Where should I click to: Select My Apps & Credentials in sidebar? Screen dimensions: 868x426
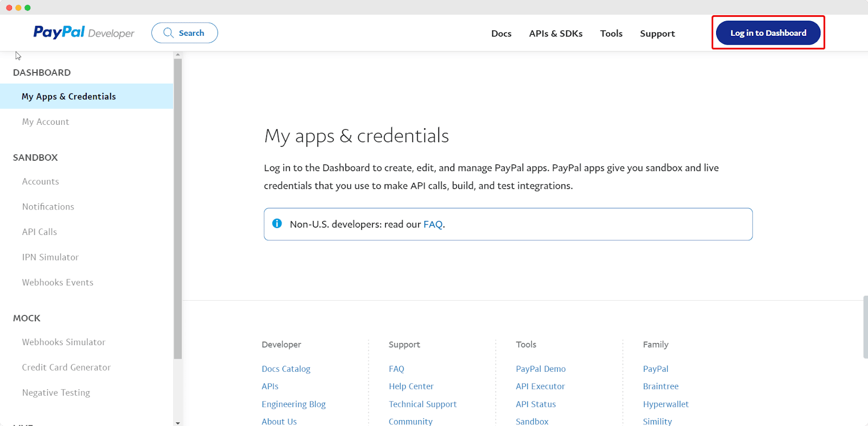point(87,96)
